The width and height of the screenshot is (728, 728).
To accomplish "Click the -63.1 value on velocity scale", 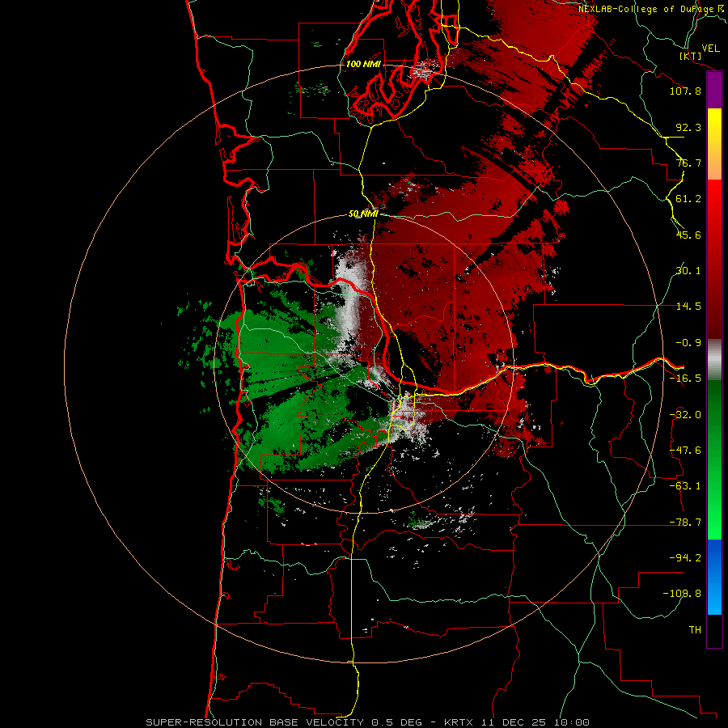I will pyautogui.click(x=685, y=486).
